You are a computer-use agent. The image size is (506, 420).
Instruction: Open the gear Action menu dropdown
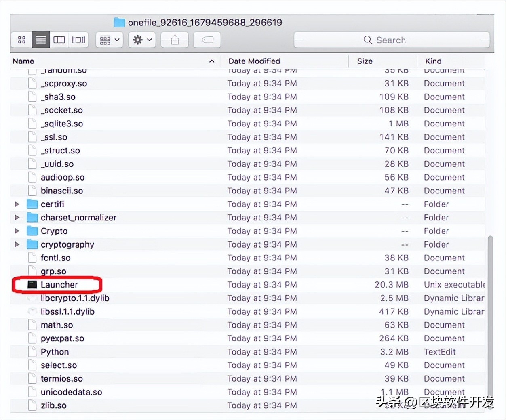tap(142, 40)
